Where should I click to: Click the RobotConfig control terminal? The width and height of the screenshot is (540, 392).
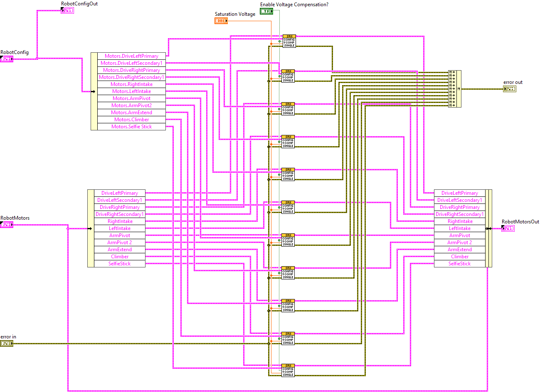coord(6,59)
